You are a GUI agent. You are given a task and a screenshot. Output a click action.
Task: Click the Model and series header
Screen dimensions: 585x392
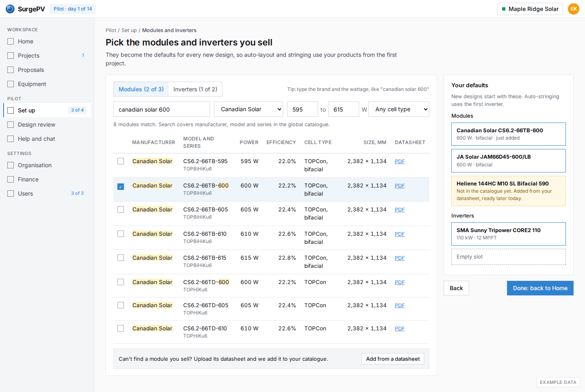coord(199,142)
